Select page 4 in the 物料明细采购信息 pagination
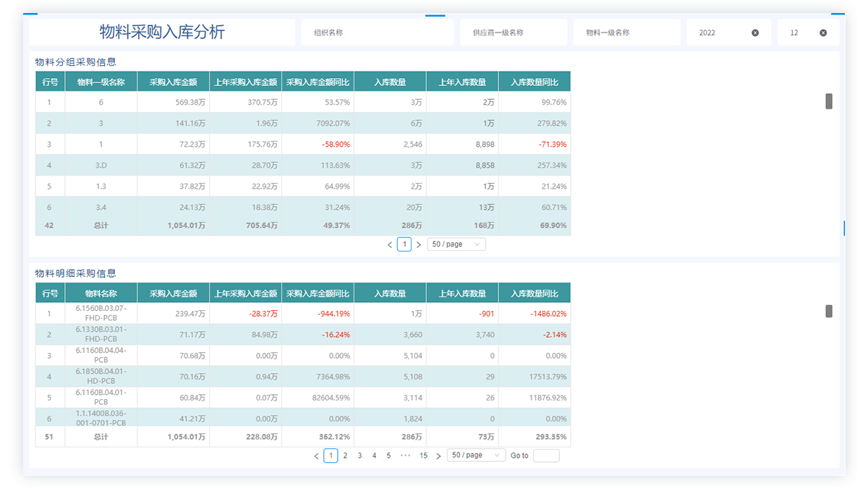The image size is (868, 488). click(x=374, y=455)
